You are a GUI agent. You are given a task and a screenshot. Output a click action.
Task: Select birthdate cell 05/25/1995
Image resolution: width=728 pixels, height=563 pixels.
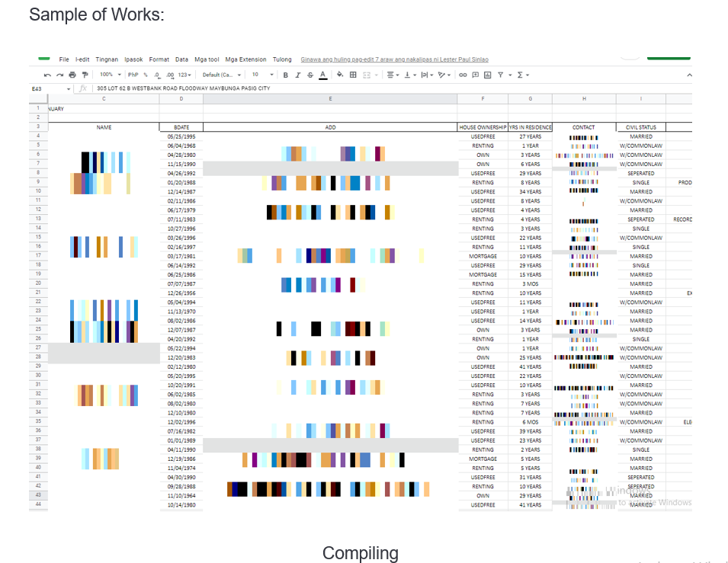(x=181, y=136)
